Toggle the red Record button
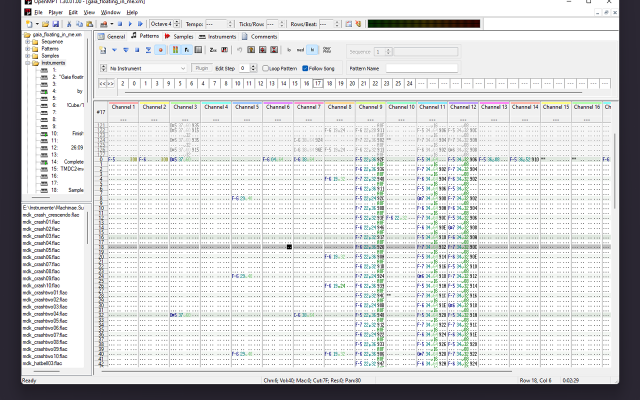 point(160,50)
